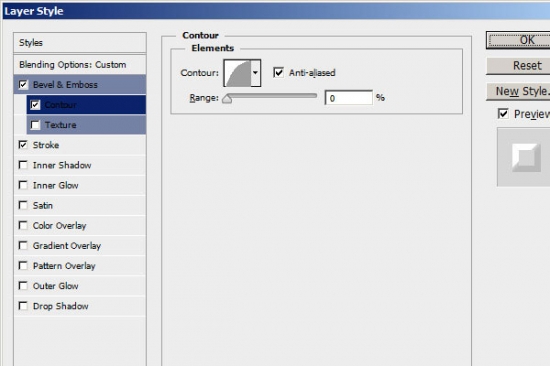Open the Stroke settings label
The width and height of the screenshot is (550, 366).
[46, 145]
